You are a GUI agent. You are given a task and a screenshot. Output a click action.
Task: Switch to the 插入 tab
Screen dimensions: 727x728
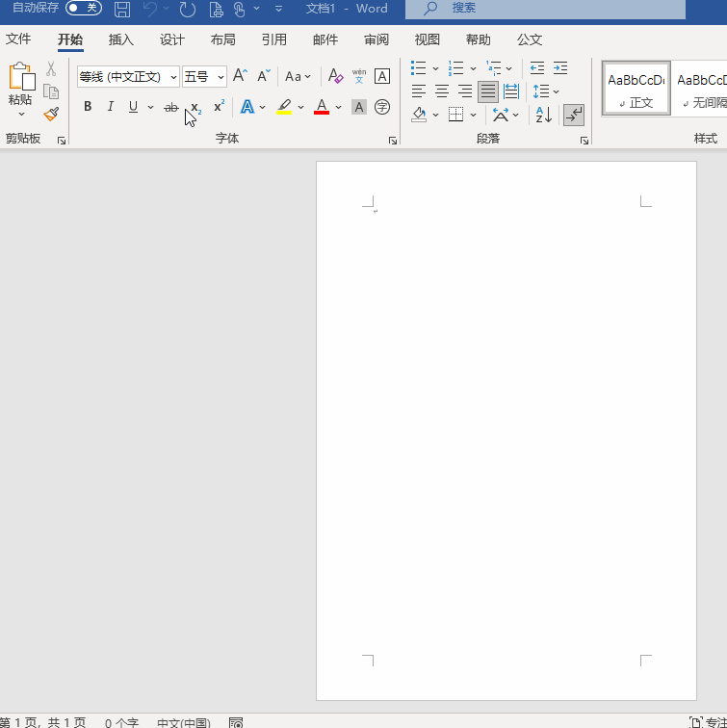click(121, 39)
